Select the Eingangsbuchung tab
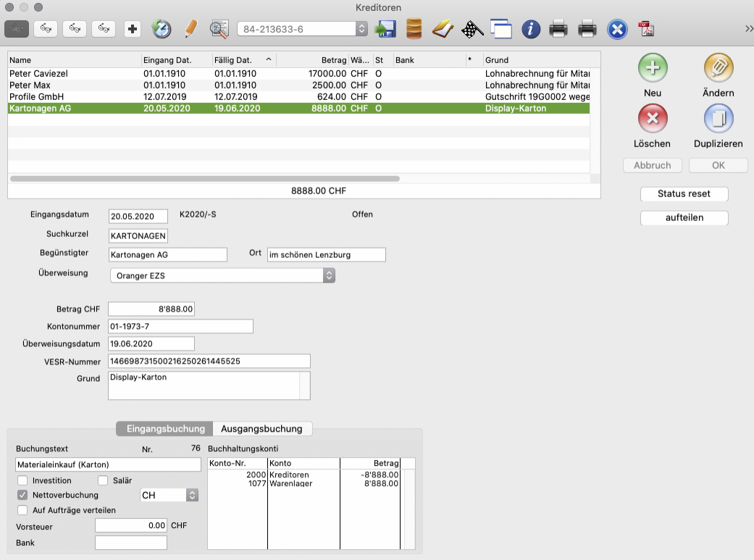Viewport: 754px width, 560px height. click(x=165, y=428)
